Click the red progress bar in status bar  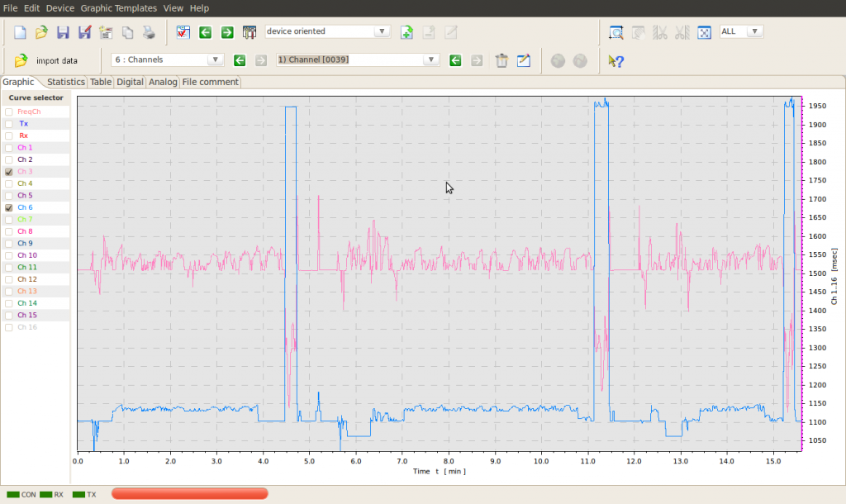coord(189,494)
